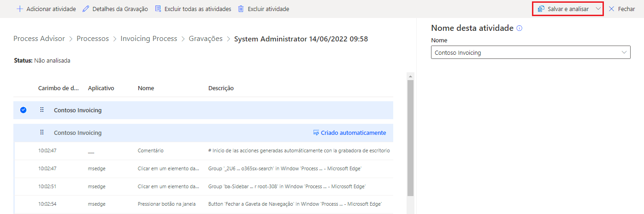Viewport: 644px width, 214px height.
Task: Click the Criado automaticamente link
Action: pos(349,133)
